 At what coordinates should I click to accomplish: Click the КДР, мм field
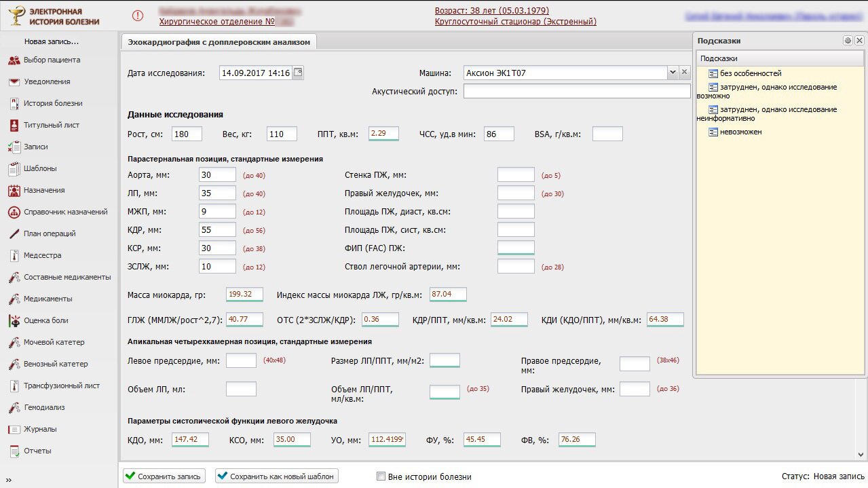[217, 230]
